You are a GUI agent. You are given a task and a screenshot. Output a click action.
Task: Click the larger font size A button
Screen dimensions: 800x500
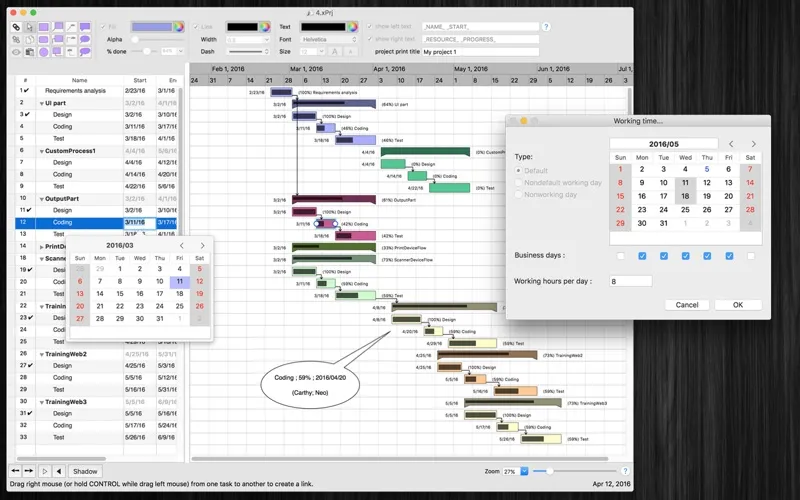335,52
